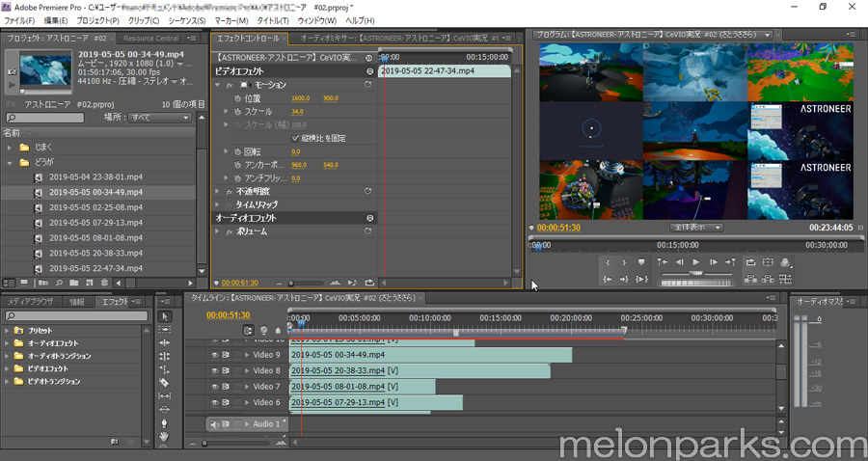868x461 pixels.
Task: Collapse the どうが bin
Action: [x=10, y=163]
